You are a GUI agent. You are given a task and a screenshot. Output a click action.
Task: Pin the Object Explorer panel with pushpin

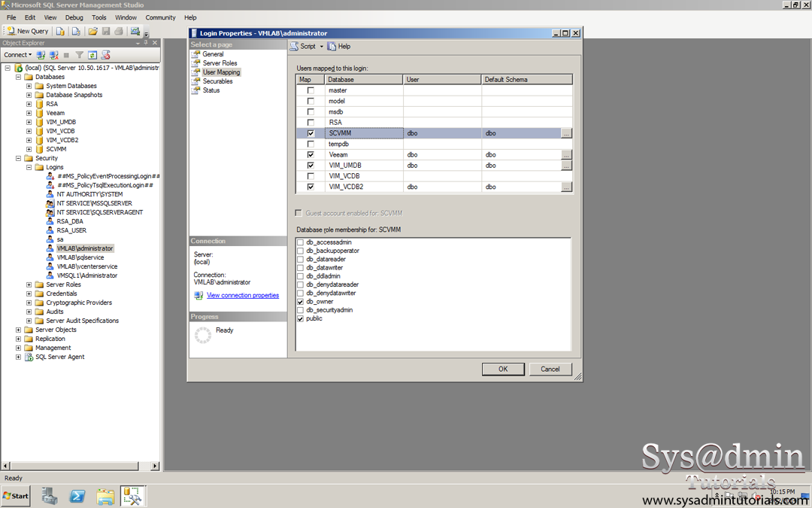point(146,43)
